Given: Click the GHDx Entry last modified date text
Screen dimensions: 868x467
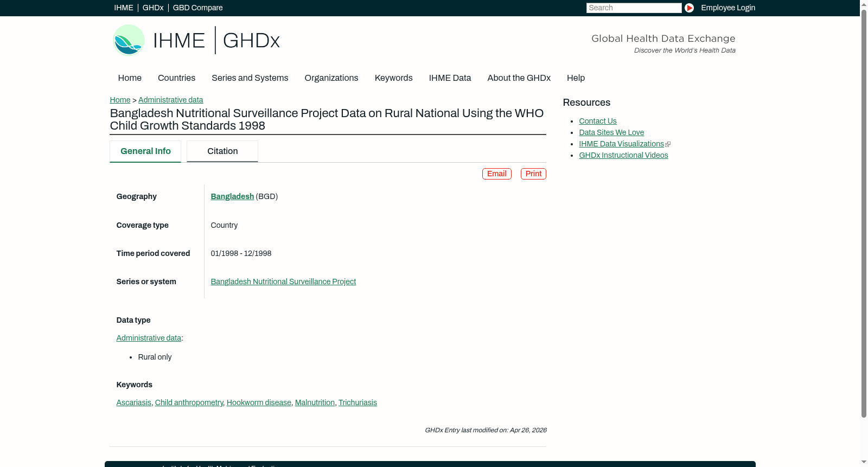Looking at the screenshot, I should coord(486,430).
